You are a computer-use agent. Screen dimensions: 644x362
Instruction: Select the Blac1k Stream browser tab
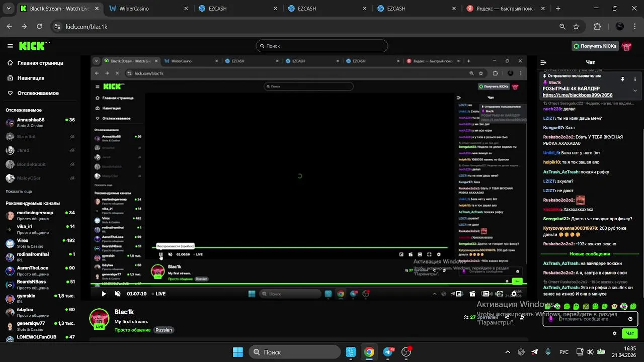(59, 9)
